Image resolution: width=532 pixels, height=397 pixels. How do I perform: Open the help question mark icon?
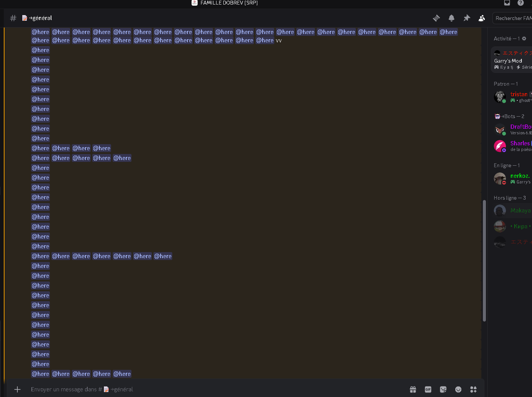click(521, 3)
